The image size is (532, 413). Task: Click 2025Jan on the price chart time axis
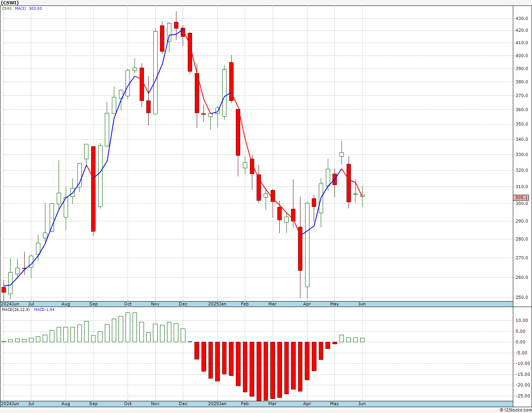pos(217,304)
